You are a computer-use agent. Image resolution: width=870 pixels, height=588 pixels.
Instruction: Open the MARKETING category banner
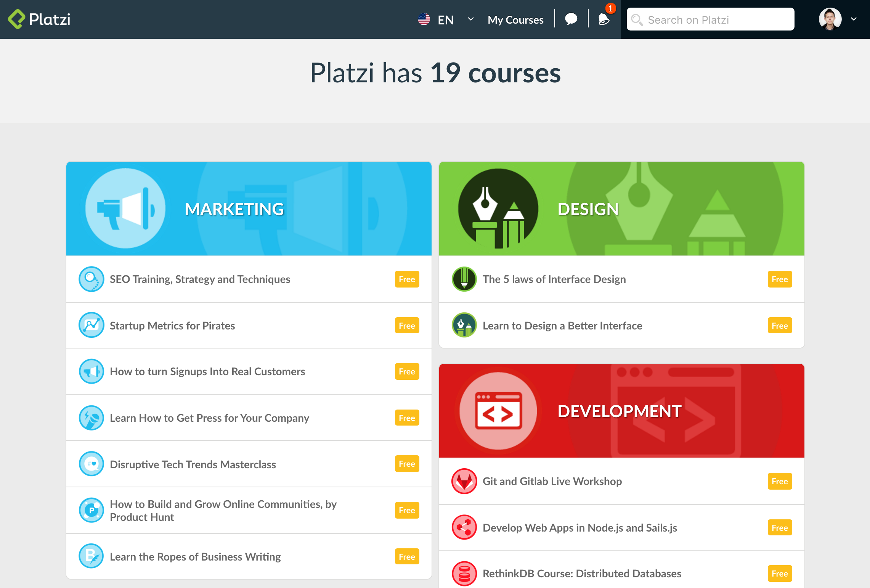click(x=249, y=209)
